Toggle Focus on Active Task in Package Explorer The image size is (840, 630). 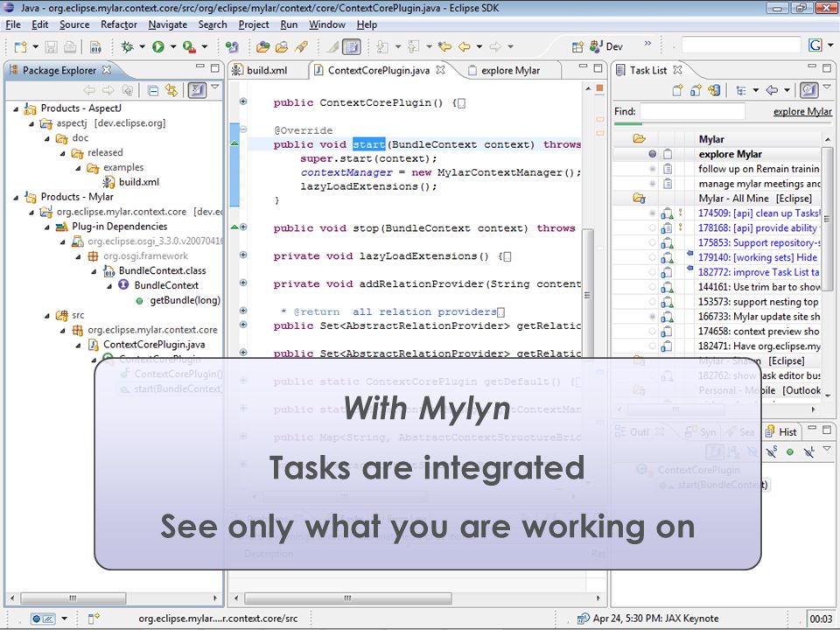197,90
